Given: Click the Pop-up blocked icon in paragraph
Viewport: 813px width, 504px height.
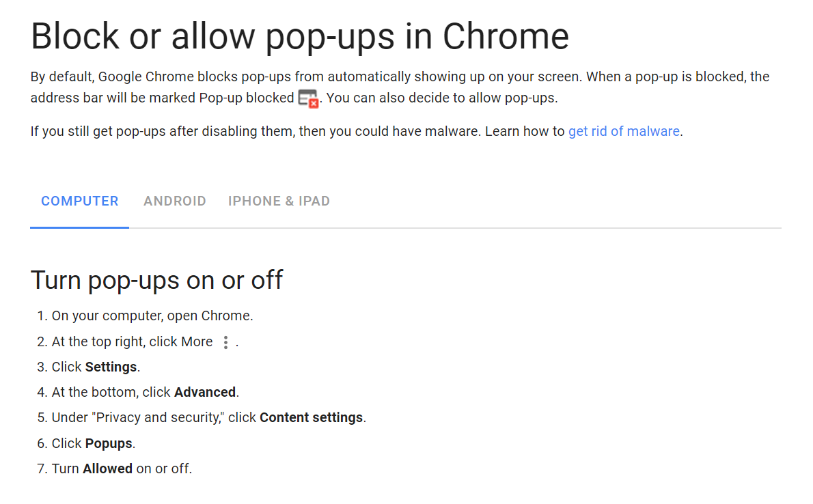Looking at the screenshot, I should coord(309,98).
